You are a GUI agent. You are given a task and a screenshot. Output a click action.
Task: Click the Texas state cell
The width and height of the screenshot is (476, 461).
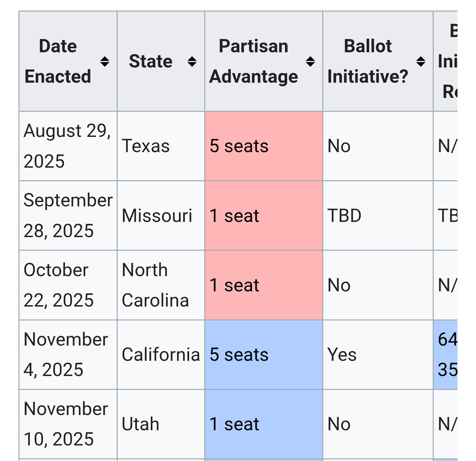click(x=146, y=146)
